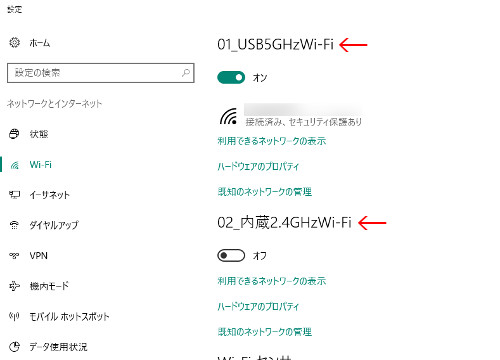Open the VPN section
This screenshot has width=500, height=360.
point(38,256)
